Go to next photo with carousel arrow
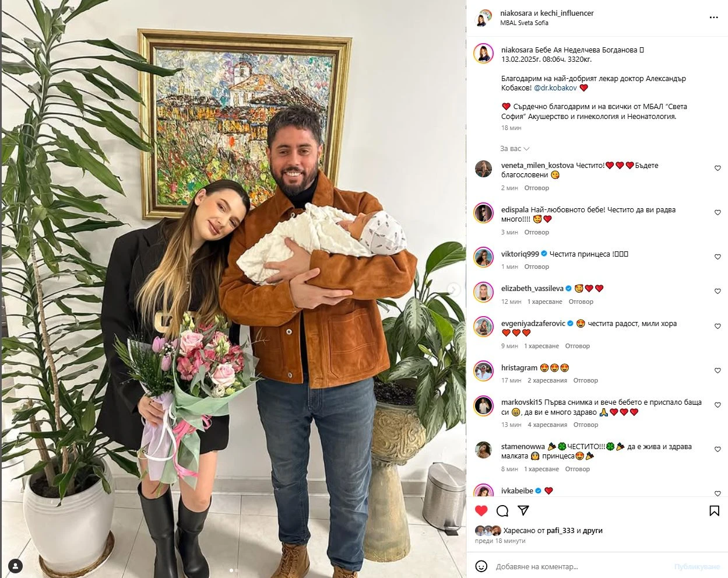728x578 pixels. 453,289
